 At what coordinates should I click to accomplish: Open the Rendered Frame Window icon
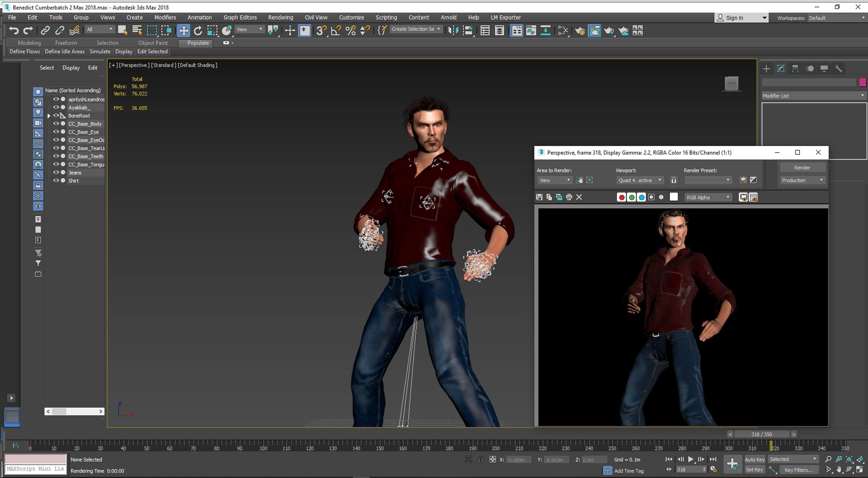[594, 31]
